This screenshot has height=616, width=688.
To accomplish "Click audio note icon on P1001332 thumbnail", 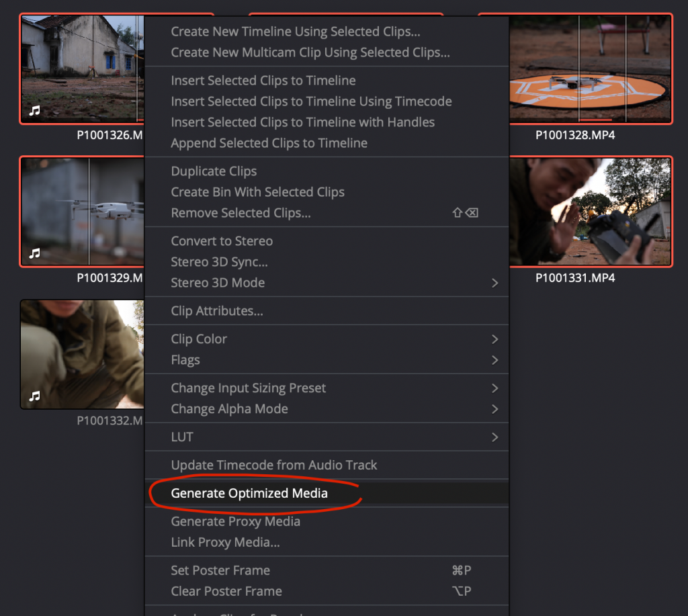I will 35,396.
